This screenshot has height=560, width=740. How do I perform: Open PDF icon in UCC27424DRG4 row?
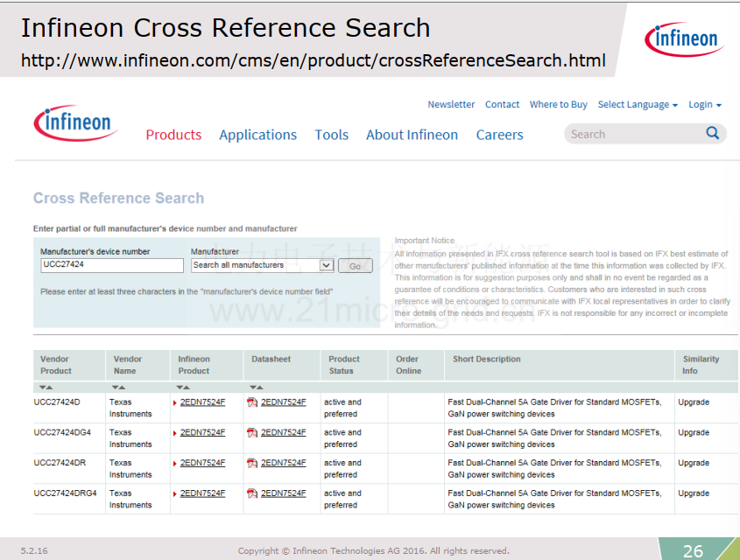coord(252,493)
